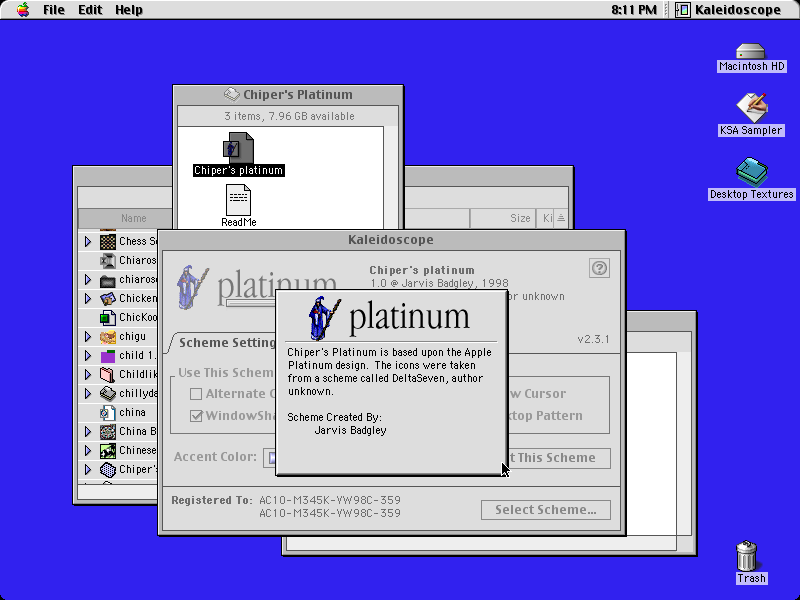This screenshot has width=800, height=600.
Task: Select the capitalized Chiaros file icon
Action: pyautogui.click(x=108, y=261)
